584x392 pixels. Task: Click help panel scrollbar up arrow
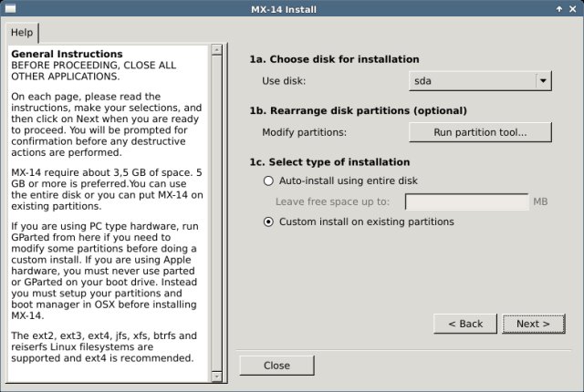tap(216, 50)
